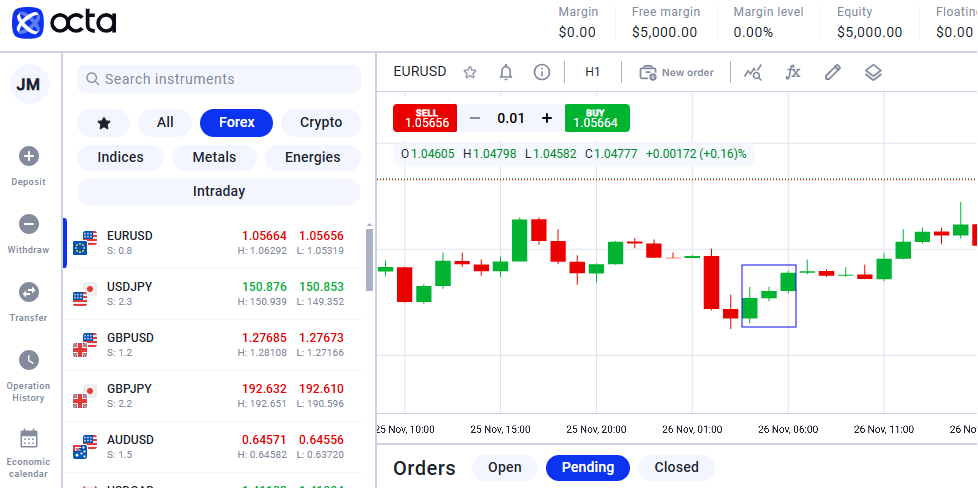This screenshot has height=488, width=978.
Task: Select the AUDUSD instrument row
Action: point(214,447)
